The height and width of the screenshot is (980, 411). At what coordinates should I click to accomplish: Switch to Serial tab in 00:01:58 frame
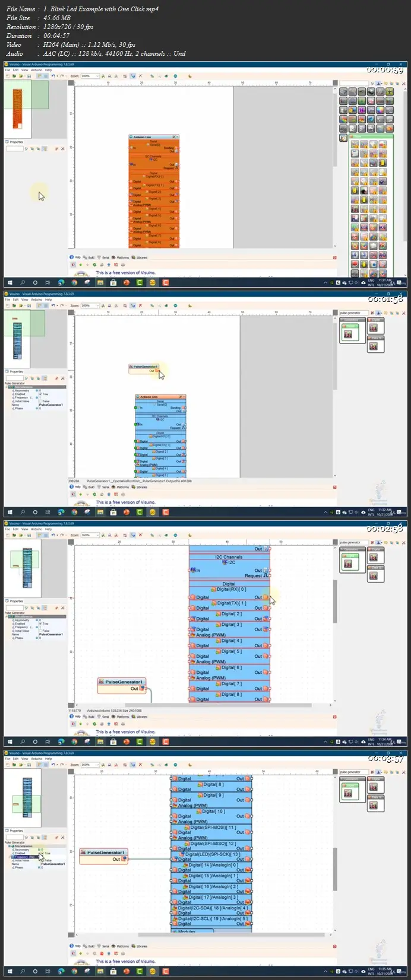point(104,487)
